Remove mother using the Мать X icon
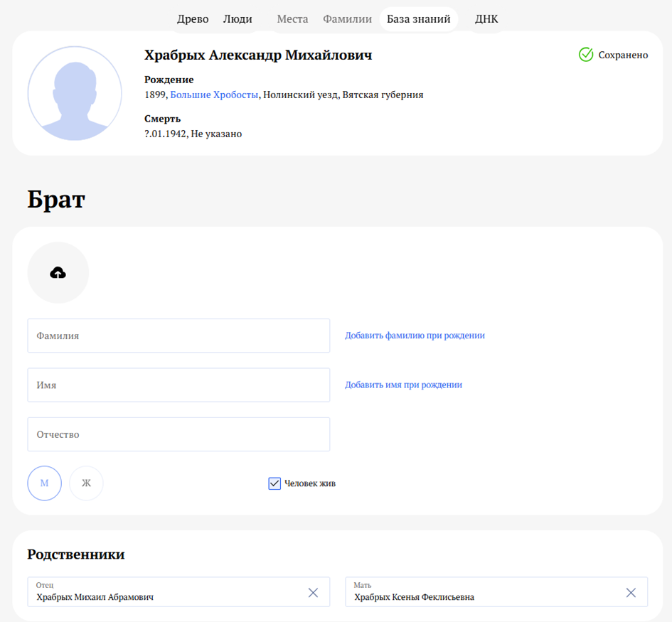The width and height of the screenshot is (672, 622). (x=631, y=592)
